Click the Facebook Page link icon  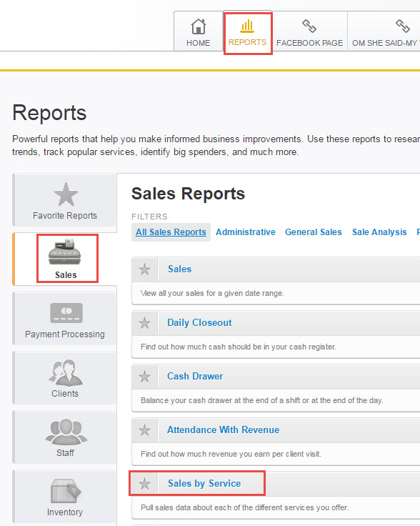309,26
